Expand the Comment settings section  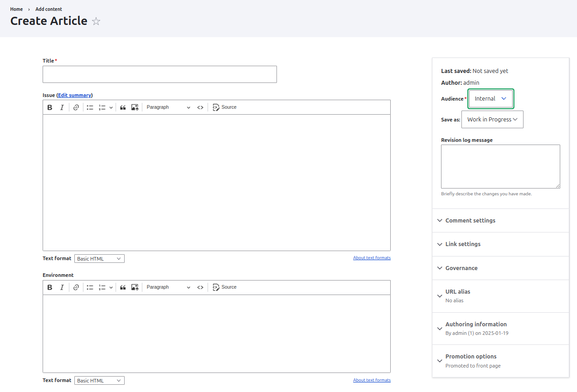tap(500, 221)
